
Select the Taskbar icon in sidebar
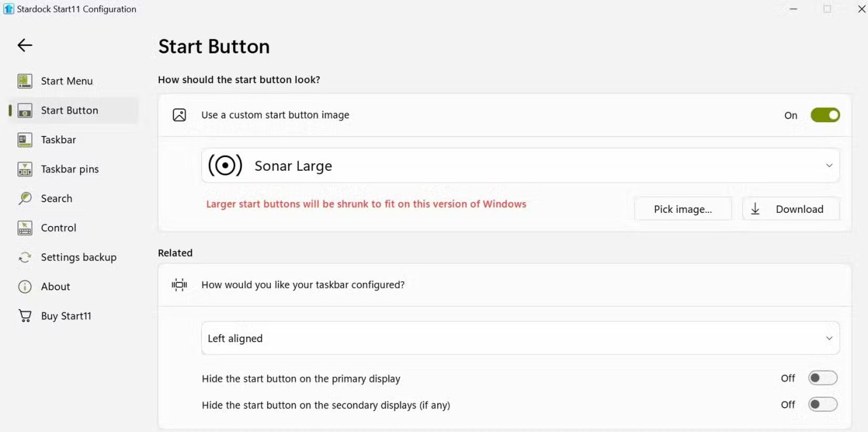point(25,140)
